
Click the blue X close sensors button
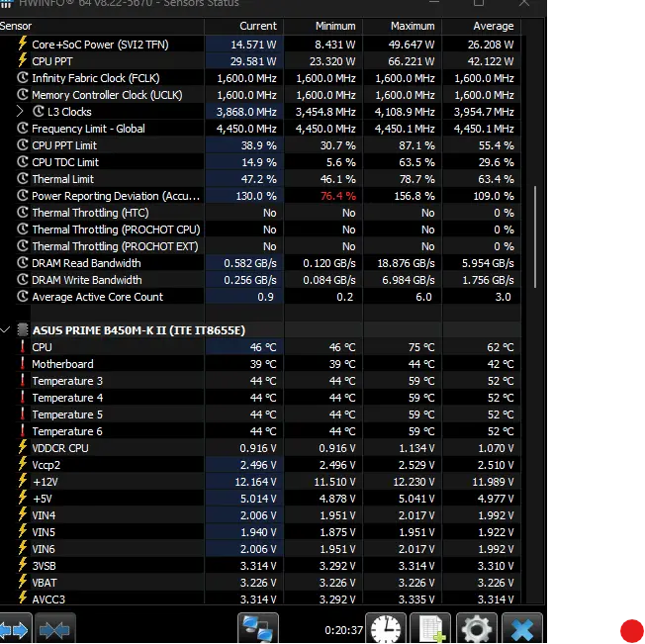pos(522,629)
